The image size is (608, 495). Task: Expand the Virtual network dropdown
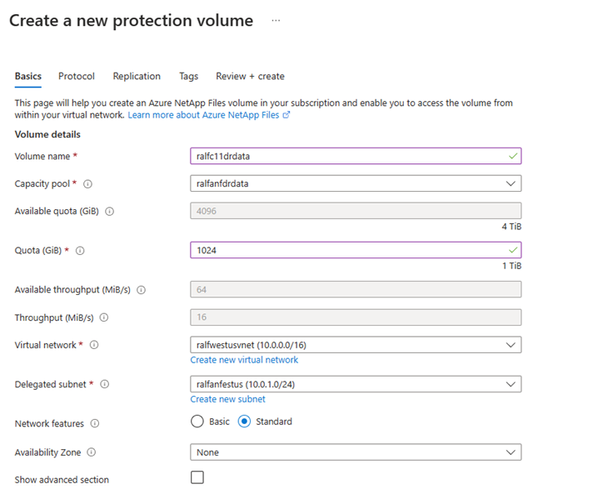tap(355, 345)
